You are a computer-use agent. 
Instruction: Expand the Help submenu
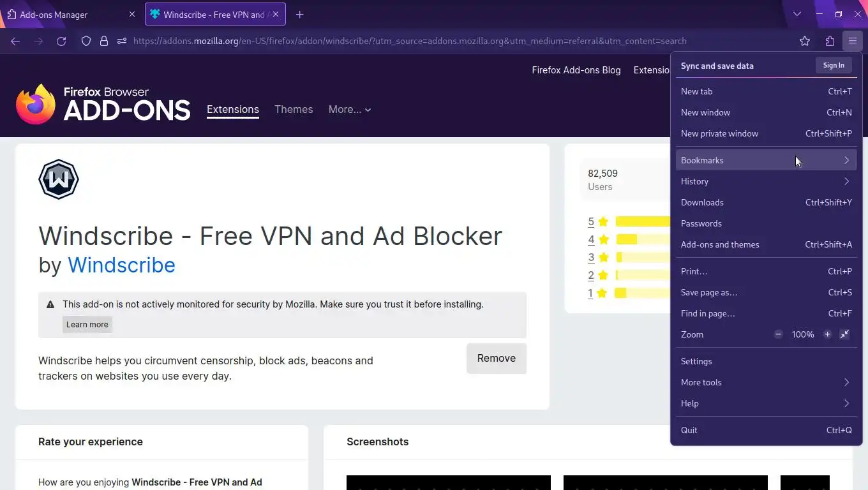(x=766, y=403)
